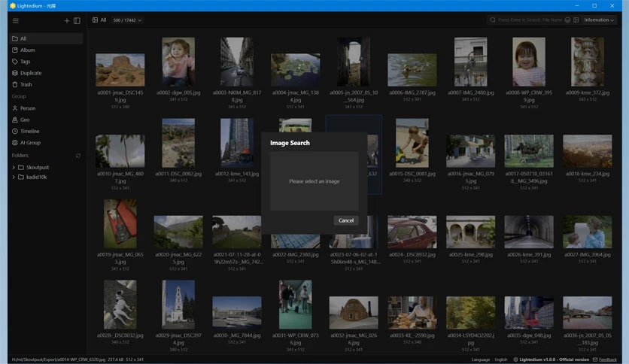This screenshot has width=629, height=364.
Task: Click the 'Please select an image' drop area
Action: [314, 181]
